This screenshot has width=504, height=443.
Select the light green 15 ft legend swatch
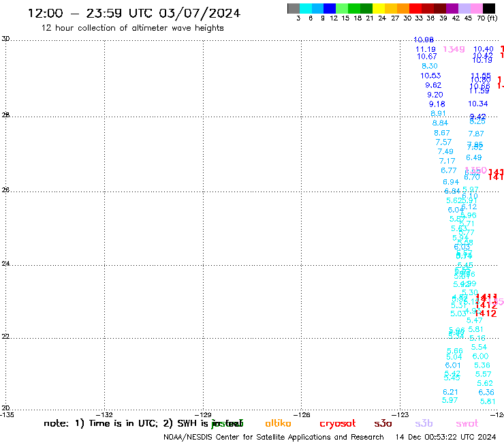click(343, 8)
